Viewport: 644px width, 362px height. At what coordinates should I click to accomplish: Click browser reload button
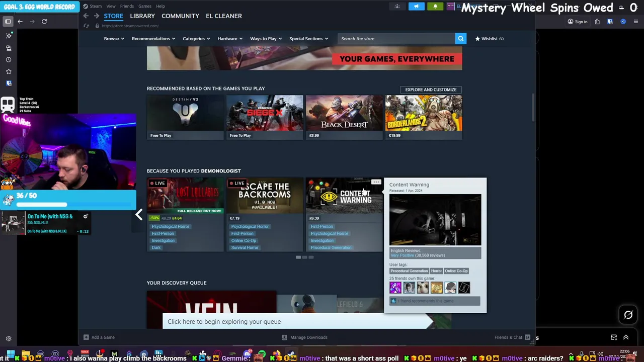point(44,22)
